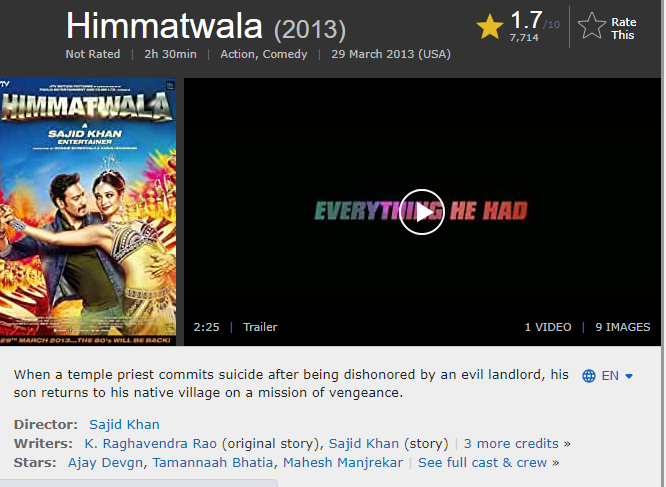View the 9 IMAGES gallery
This screenshot has height=487, width=666.
pos(623,327)
